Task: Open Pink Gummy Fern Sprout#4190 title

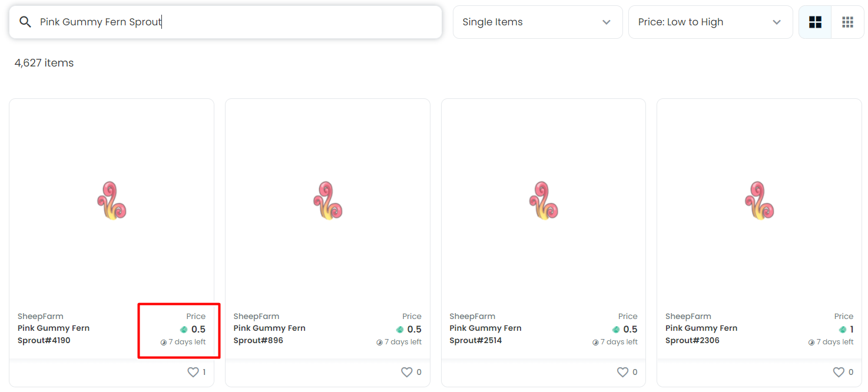Action: coord(54,334)
